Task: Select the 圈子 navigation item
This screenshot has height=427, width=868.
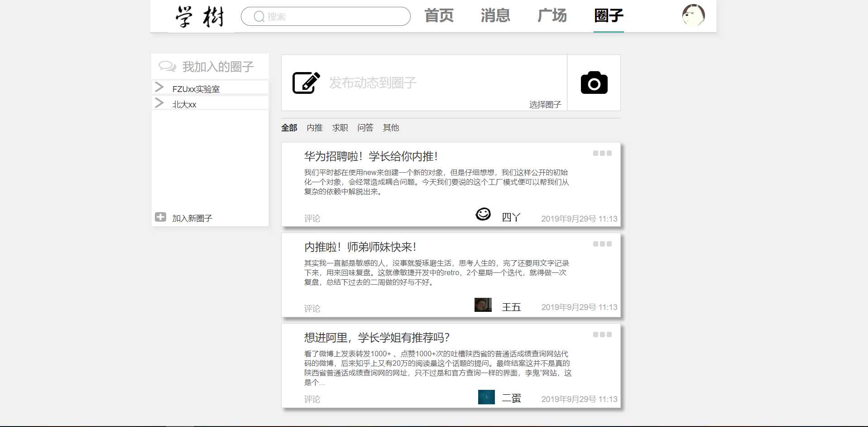Action: pyautogui.click(x=609, y=15)
